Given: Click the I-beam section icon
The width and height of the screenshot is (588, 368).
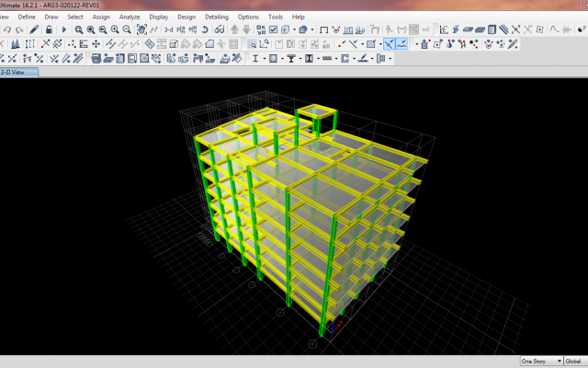Looking at the screenshot, I should [255, 58].
